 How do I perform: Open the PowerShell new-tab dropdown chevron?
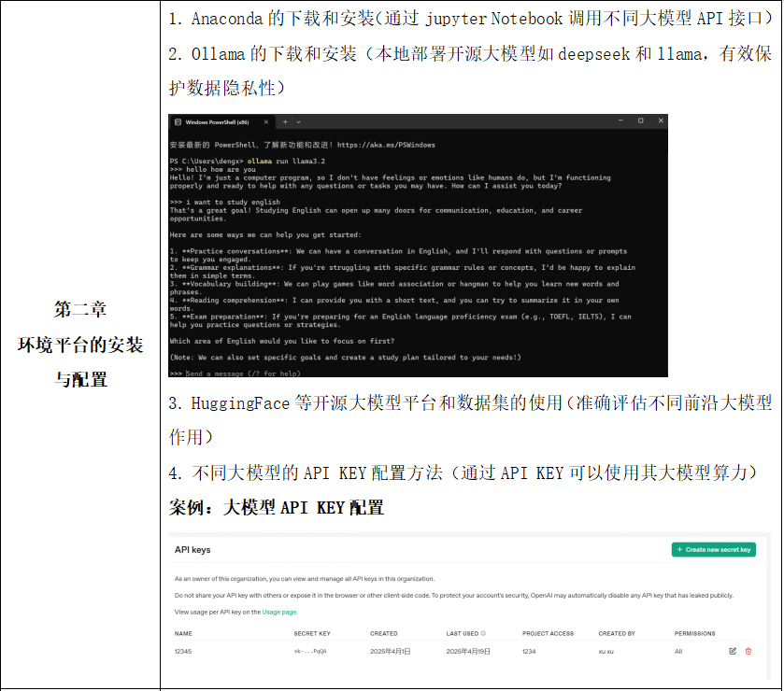tap(298, 122)
